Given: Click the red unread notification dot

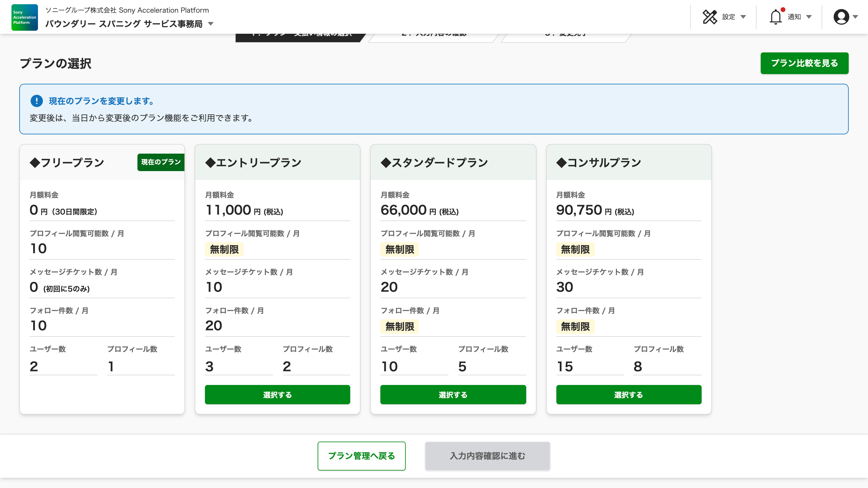Looking at the screenshot, I should tap(783, 10).
